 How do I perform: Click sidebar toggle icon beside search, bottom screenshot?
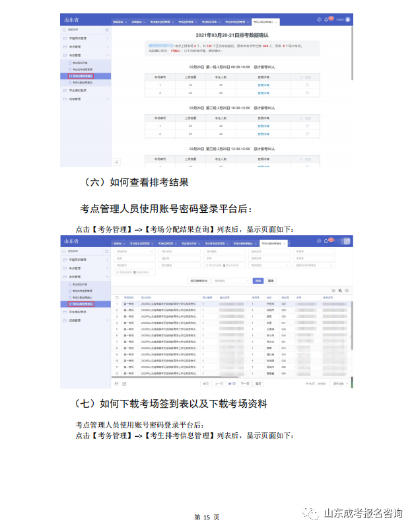click(107, 251)
